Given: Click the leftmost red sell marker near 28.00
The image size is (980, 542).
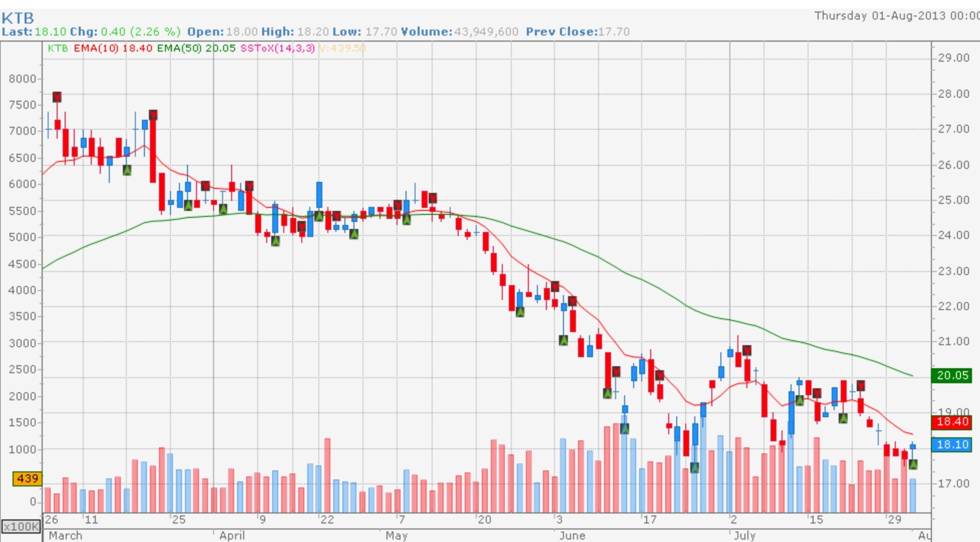Looking at the screenshot, I should pyautogui.click(x=57, y=97).
